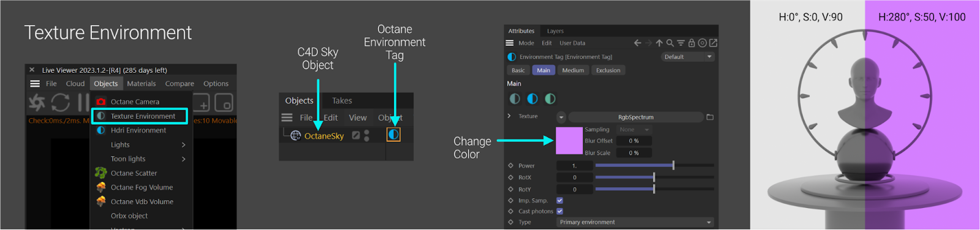Switch to the Takes tab
This screenshot has width=980, height=230.
[x=342, y=101]
